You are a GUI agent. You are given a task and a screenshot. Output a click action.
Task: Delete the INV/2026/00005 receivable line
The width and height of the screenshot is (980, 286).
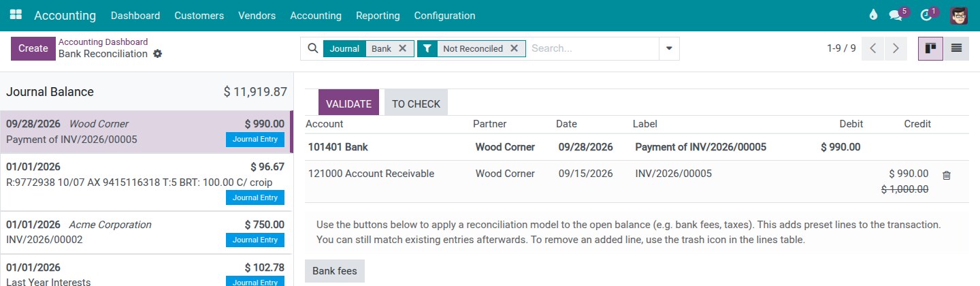pos(946,175)
